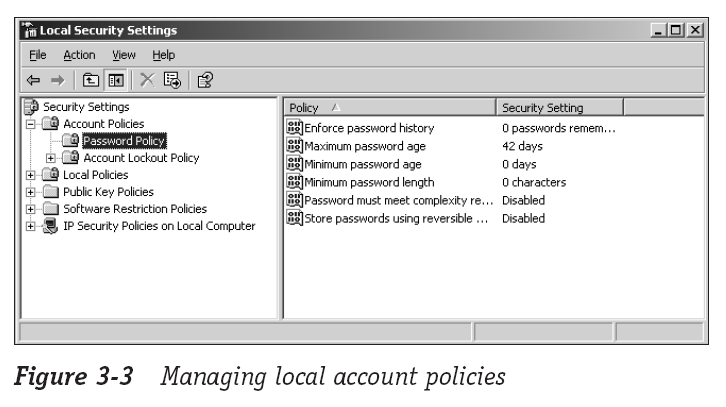The width and height of the screenshot is (726, 407).
Task: Click the IP Security Policies computer icon
Action: point(50,226)
